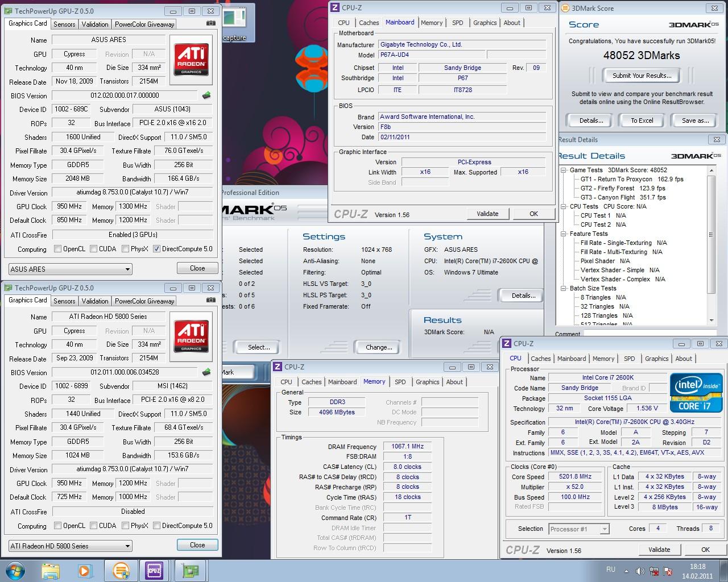This screenshot has height=582, width=728.
Task: Click the Result Details vertical scrollbar thumb
Action: point(712,235)
